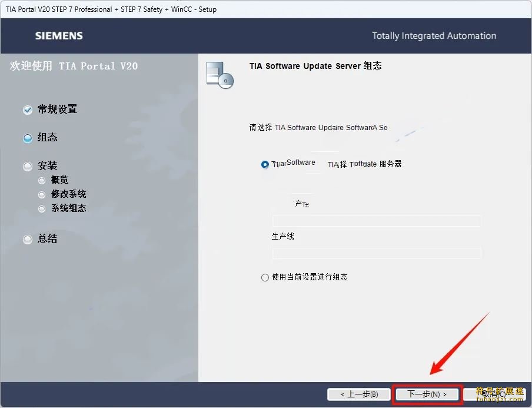
Task: Select the 系统组态 sub-step
Action: [x=68, y=208]
